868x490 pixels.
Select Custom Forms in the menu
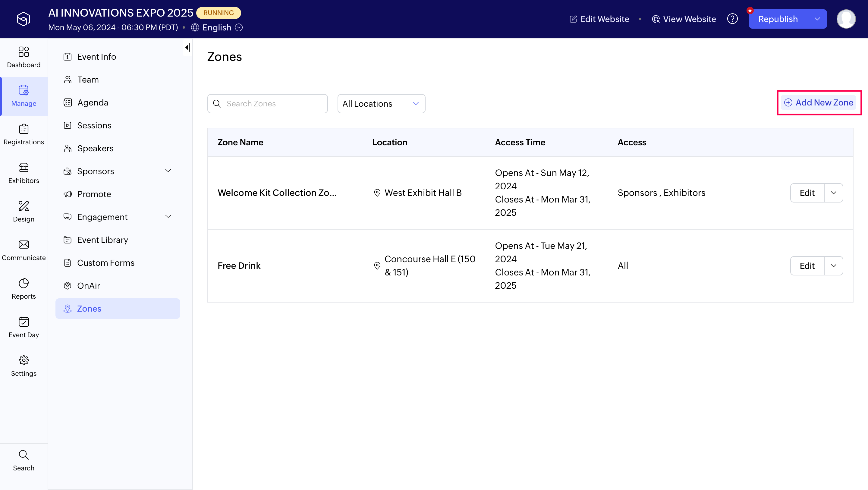(105, 262)
